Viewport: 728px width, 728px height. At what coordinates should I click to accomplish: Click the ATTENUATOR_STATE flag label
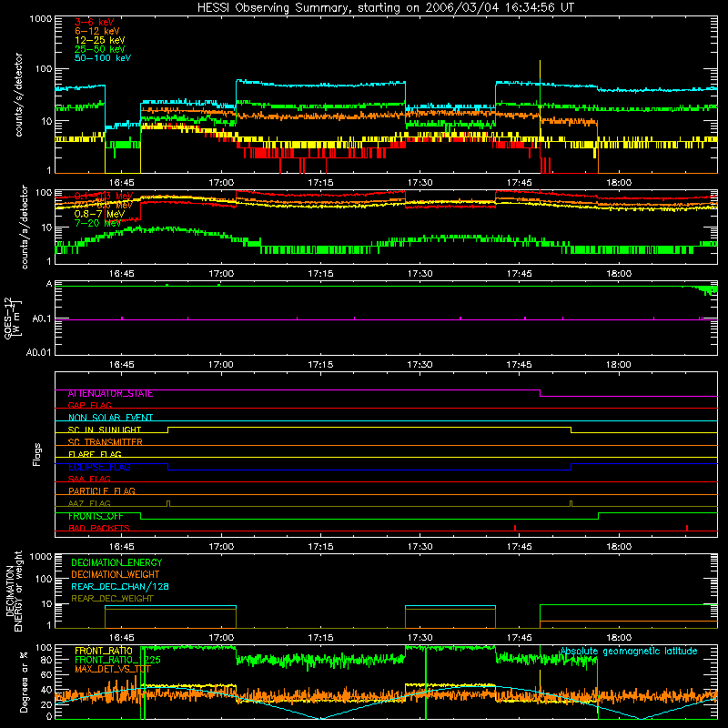110,394
